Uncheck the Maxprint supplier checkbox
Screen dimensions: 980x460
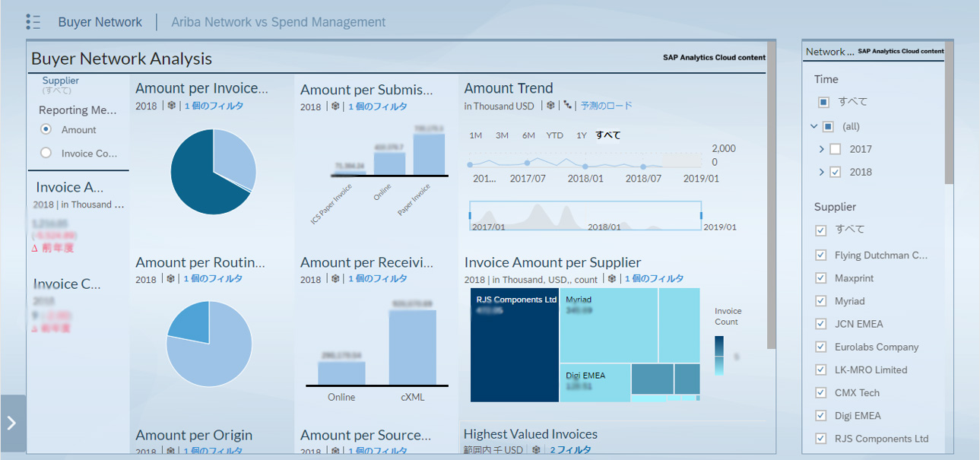pos(820,278)
